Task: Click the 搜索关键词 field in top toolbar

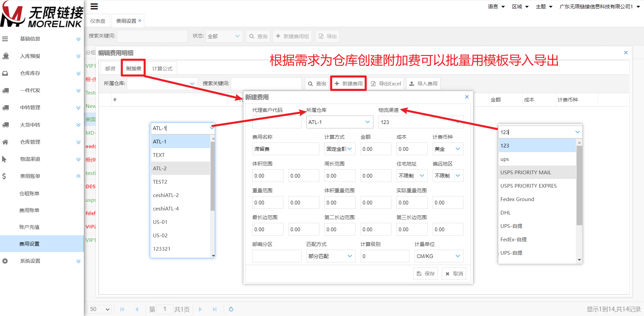Action: coord(152,36)
